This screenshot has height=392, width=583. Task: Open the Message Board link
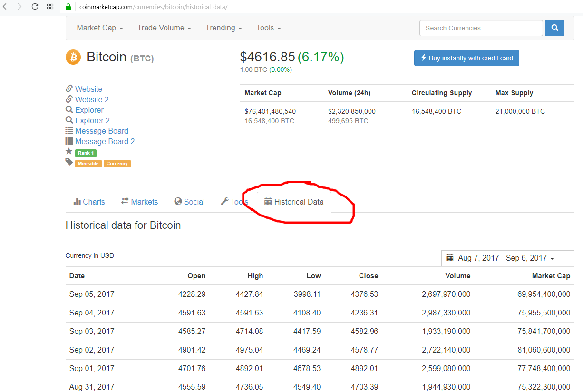click(101, 131)
